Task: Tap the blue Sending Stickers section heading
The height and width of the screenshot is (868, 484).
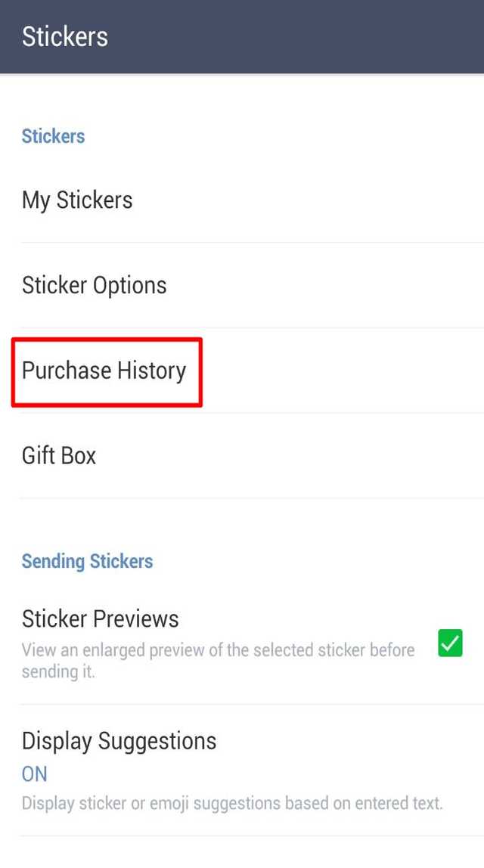Action: point(87,561)
